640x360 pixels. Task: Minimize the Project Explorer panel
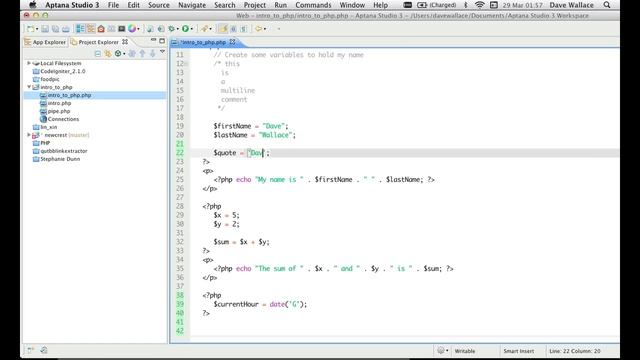tap(153, 40)
